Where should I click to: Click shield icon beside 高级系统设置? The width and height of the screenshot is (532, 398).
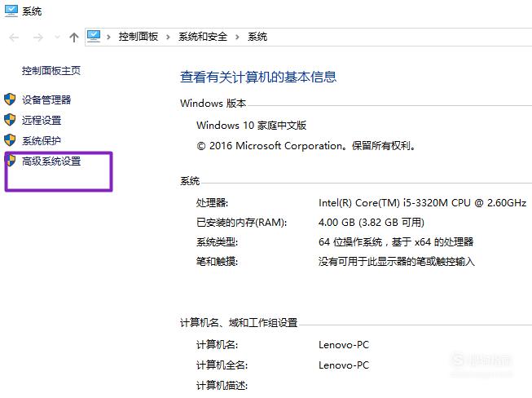(x=11, y=161)
